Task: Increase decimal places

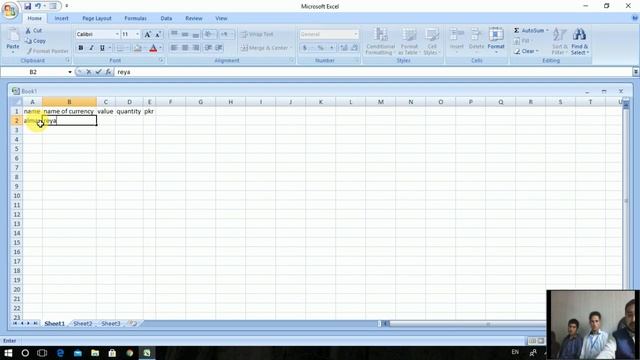Action: (344, 48)
